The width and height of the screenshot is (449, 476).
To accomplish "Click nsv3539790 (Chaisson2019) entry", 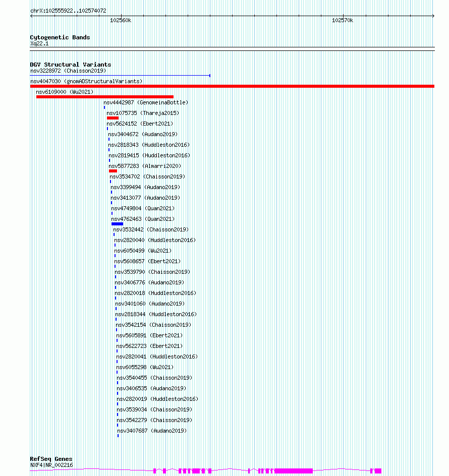I will 152,272.
